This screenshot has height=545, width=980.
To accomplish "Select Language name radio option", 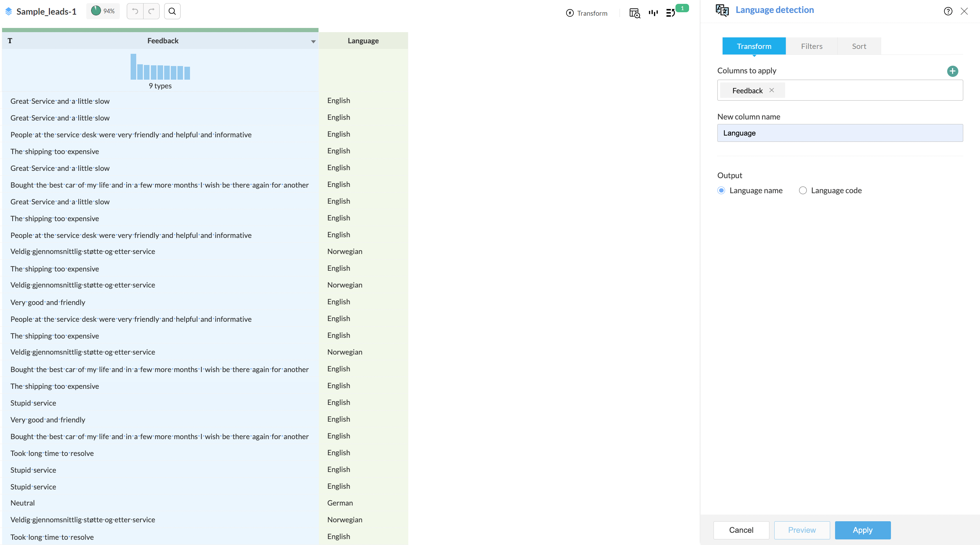I will [x=721, y=190].
